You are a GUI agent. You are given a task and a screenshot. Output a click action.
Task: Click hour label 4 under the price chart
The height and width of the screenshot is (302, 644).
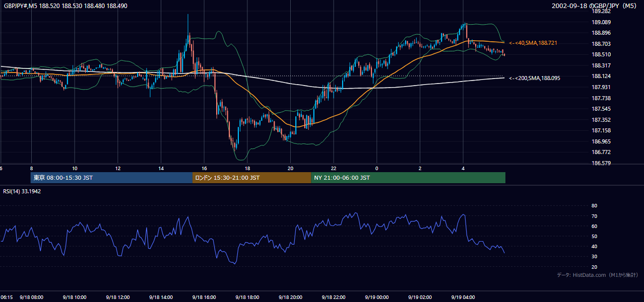click(x=464, y=169)
